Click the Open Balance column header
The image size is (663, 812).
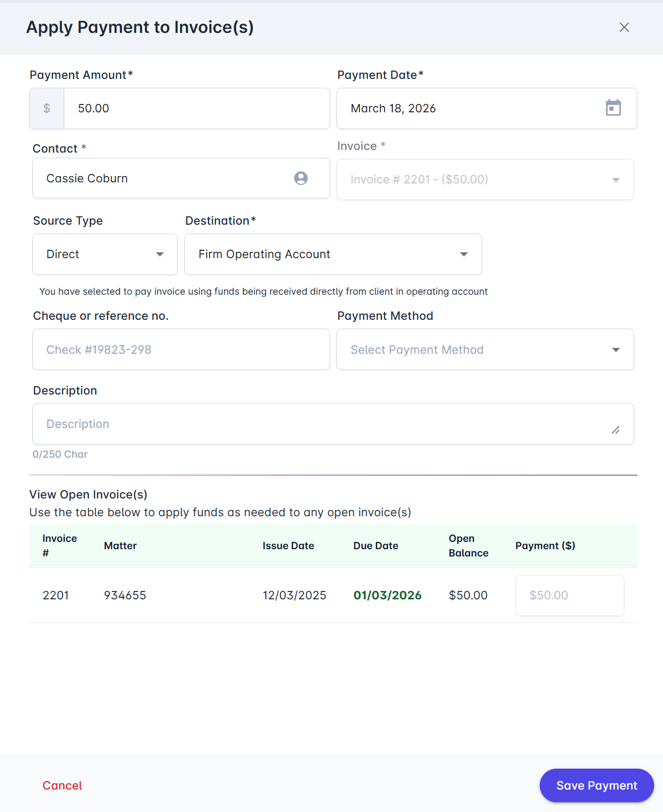pos(469,546)
